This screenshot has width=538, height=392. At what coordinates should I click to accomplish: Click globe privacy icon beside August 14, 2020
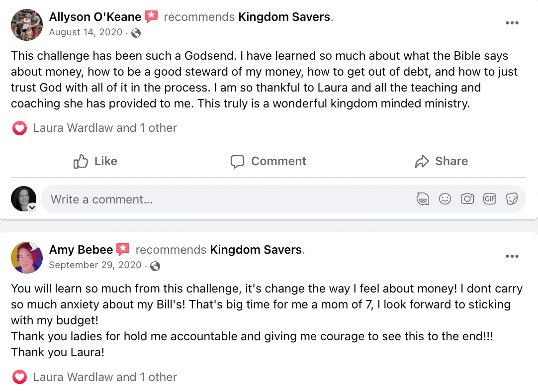coord(136,33)
